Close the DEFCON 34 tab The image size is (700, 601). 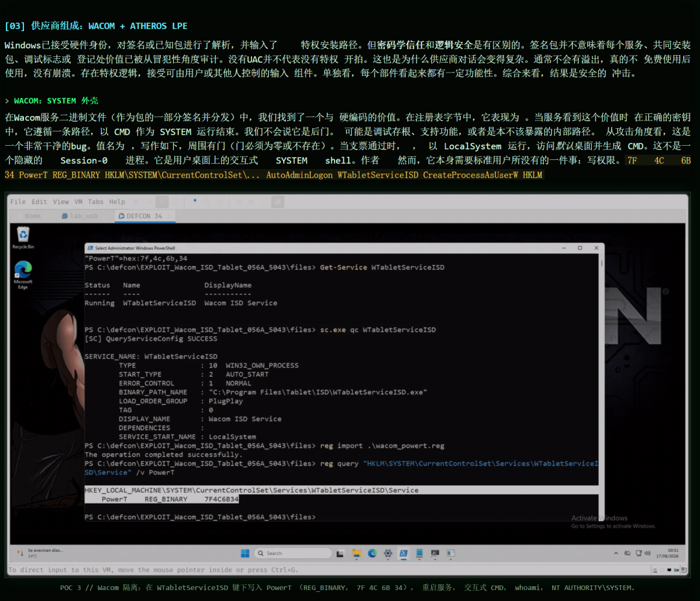click(x=170, y=216)
